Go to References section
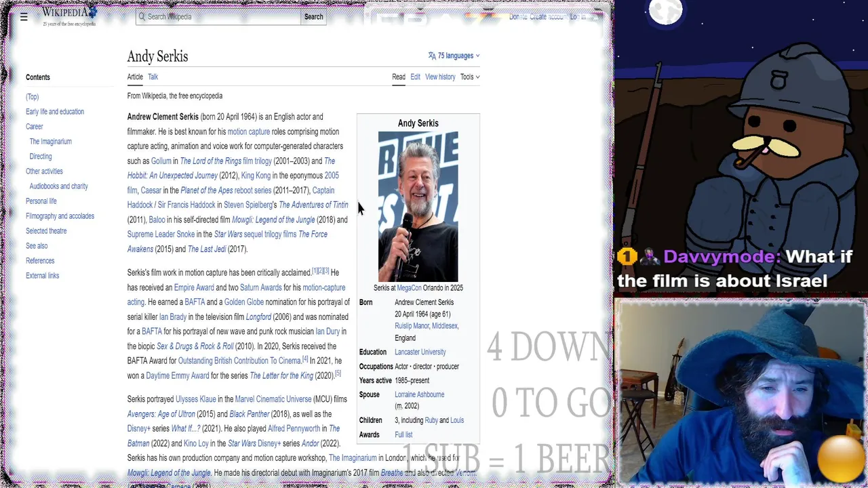 (x=40, y=261)
